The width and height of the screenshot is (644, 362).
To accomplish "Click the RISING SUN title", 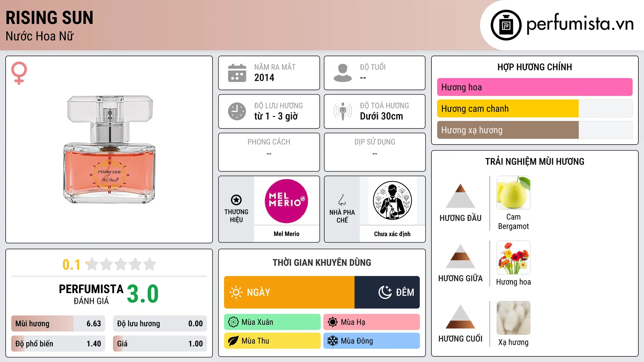I will [x=49, y=18].
